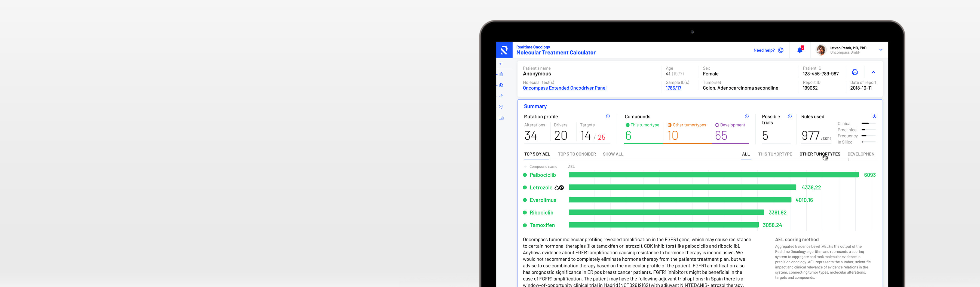Open the Istvan Petak user menu
Viewport: 980px width, 287px height.
point(880,50)
